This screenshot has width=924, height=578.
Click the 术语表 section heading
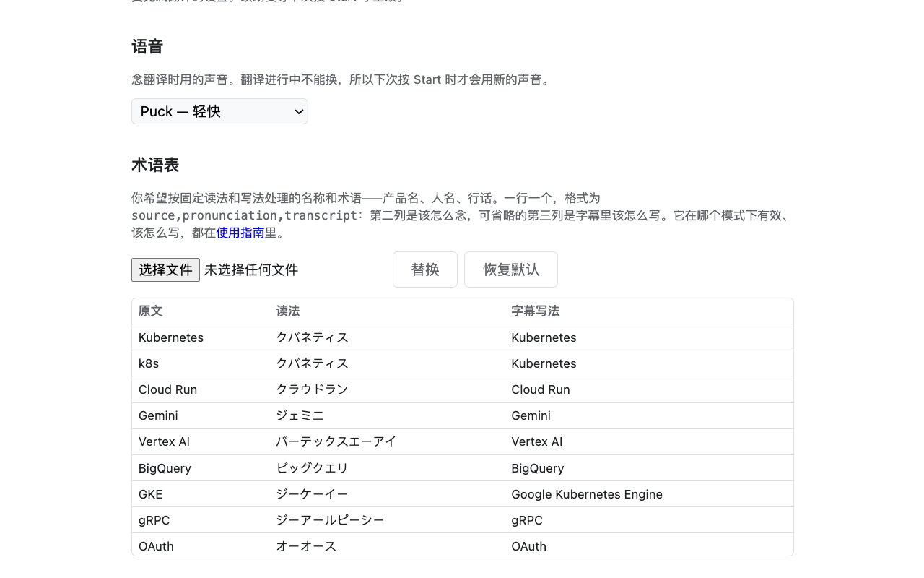tap(155, 165)
